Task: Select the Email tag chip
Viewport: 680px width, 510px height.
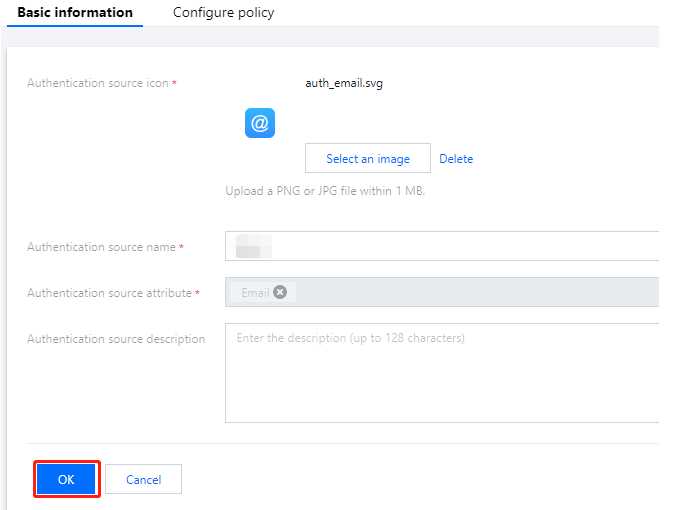Action: pyautogui.click(x=254, y=292)
